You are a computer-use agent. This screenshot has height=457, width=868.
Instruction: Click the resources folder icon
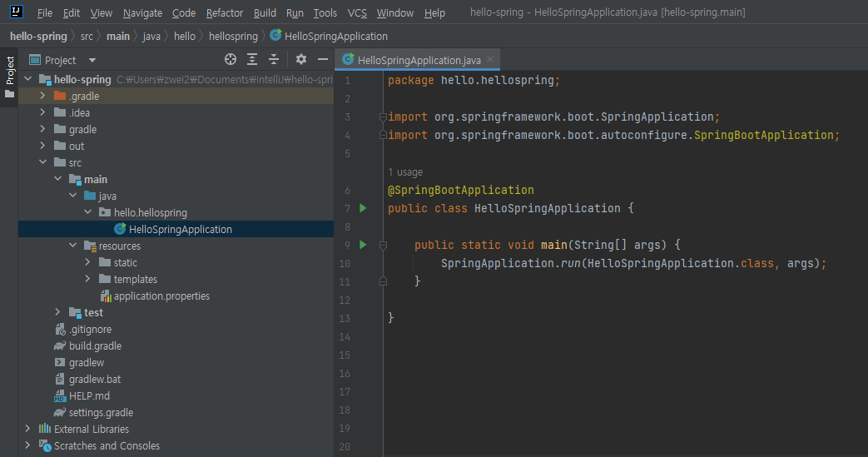click(90, 246)
